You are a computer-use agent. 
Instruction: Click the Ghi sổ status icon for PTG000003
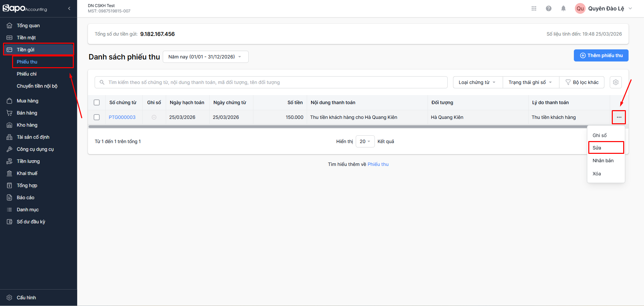point(154,117)
